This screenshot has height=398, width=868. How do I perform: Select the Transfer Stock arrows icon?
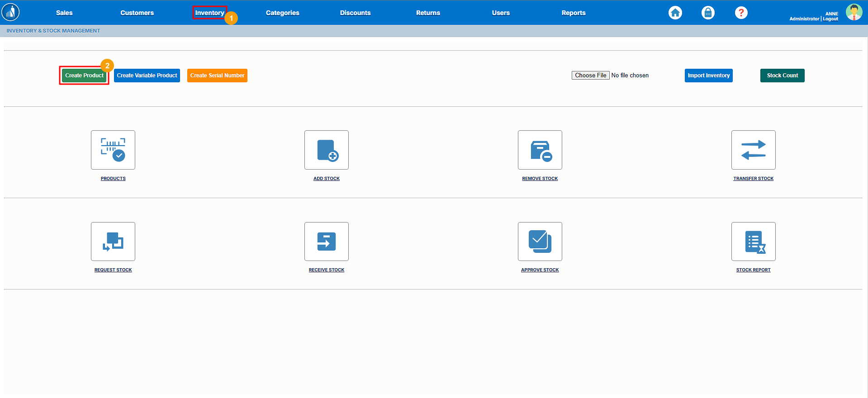tap(753, 150)
